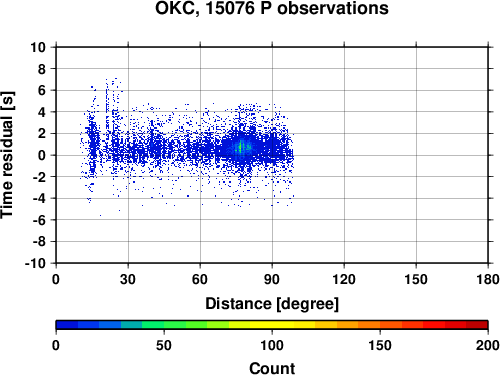Click the x-axis tick label '60'
Screen dimensions: 500x375
click(200, 279)
